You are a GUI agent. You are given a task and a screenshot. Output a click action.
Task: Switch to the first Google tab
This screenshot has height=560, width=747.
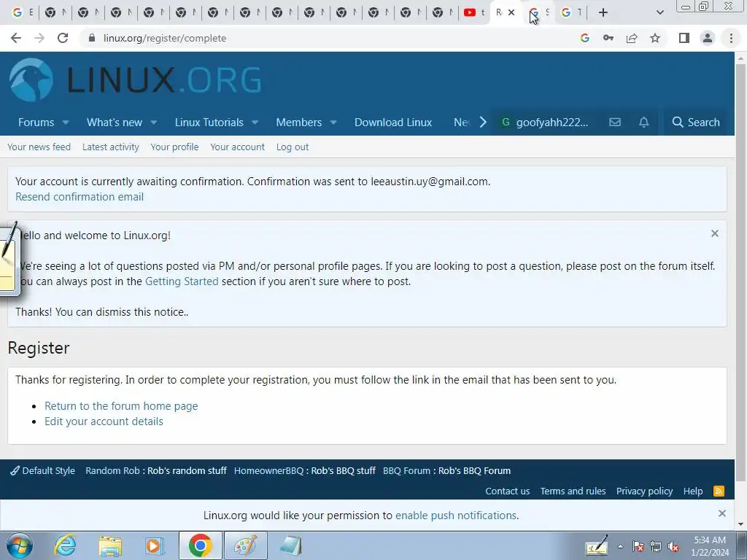pos(21,12)
